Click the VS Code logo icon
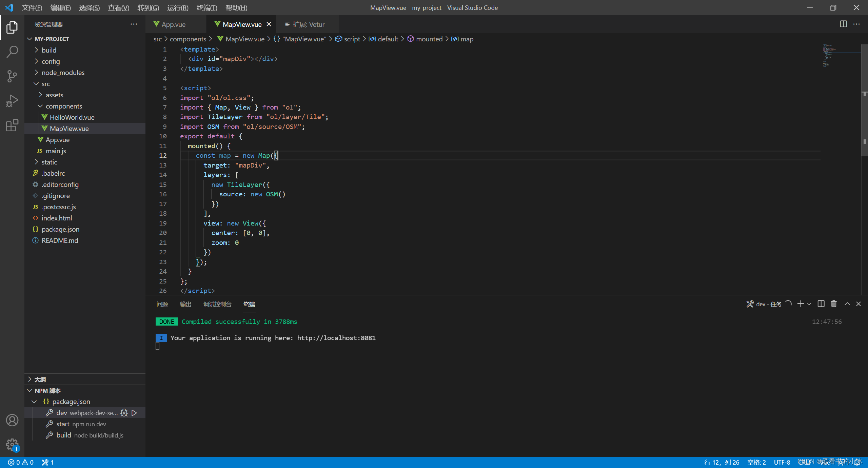Screen dimensions: 868x468 pyautogui.click(x=9, y=7)
